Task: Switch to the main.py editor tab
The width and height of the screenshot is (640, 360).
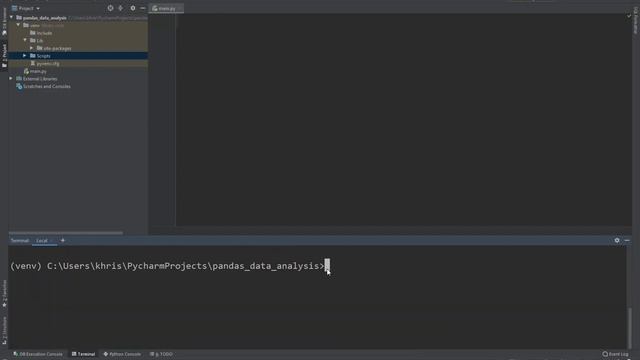Action: [166, 8]
